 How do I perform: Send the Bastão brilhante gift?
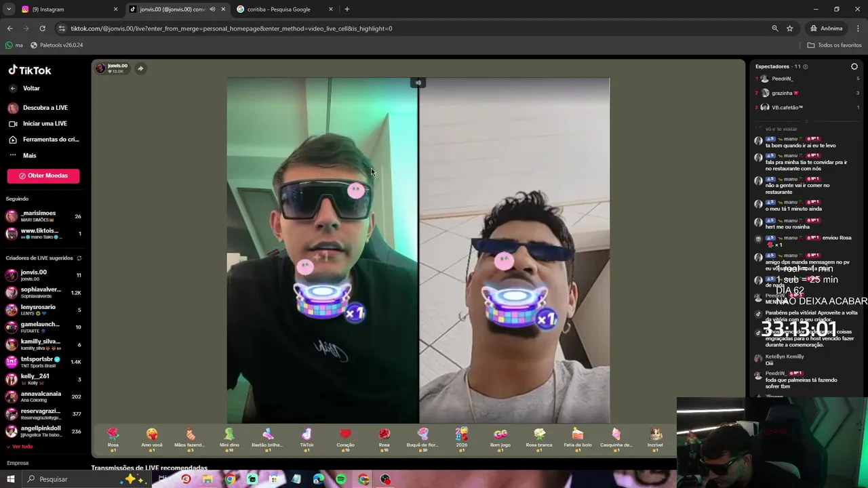[267, 439]
